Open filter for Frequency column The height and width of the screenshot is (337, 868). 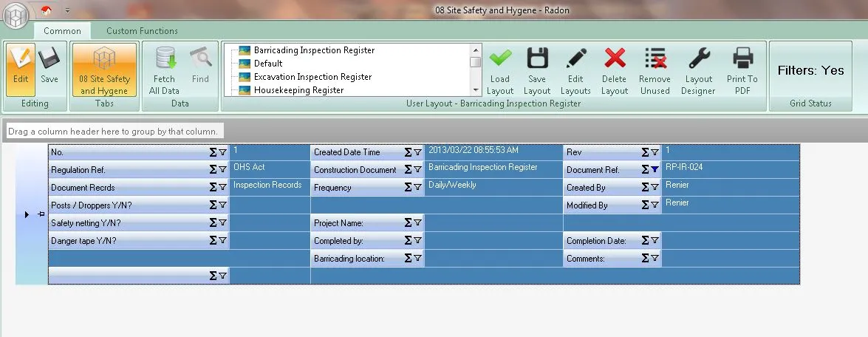(x=417, y=187)
